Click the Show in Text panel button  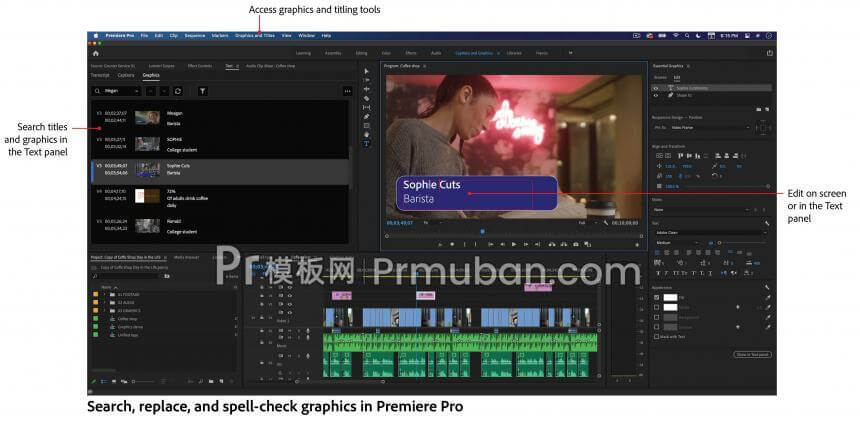coord(752,355)
